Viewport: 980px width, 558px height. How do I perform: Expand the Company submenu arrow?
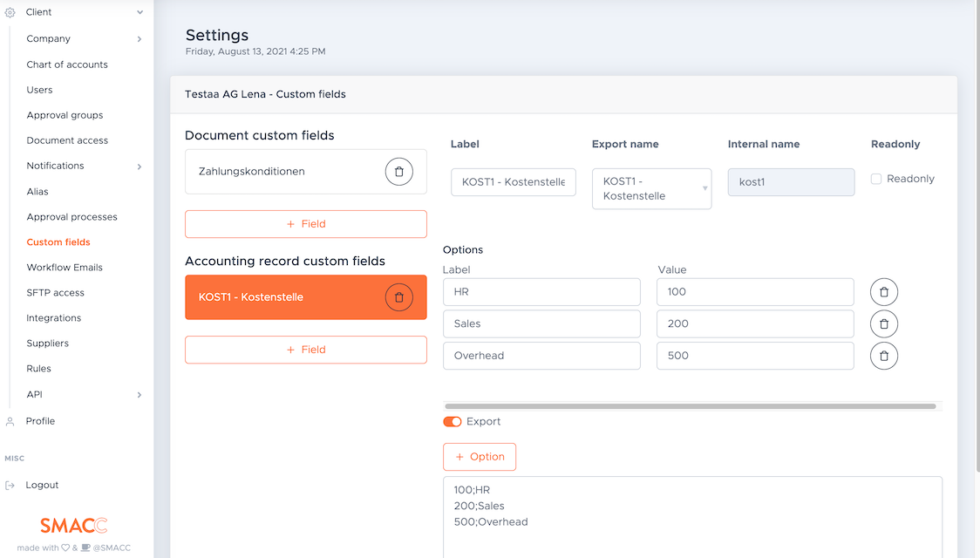pos(140,39)
